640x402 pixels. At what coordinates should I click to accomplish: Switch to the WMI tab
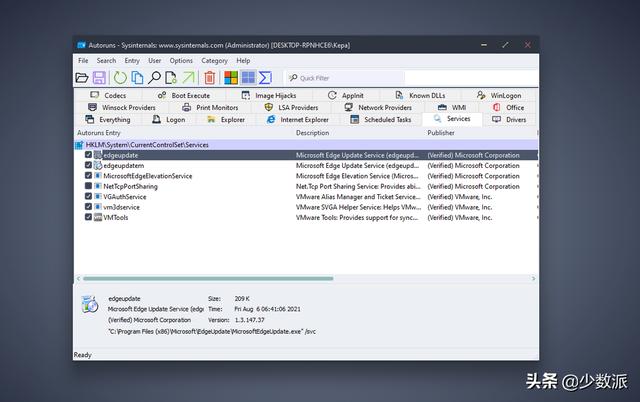[x=452, y=107]
